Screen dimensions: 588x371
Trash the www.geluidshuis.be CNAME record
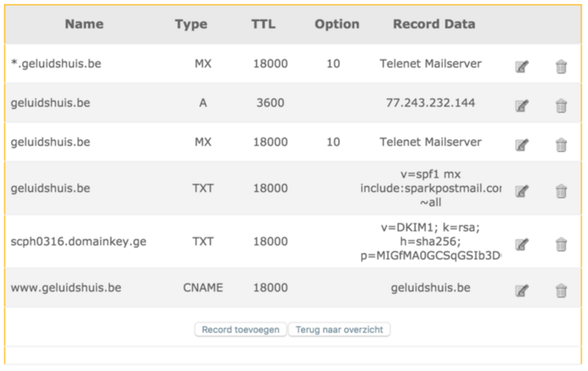coord(561,290)
